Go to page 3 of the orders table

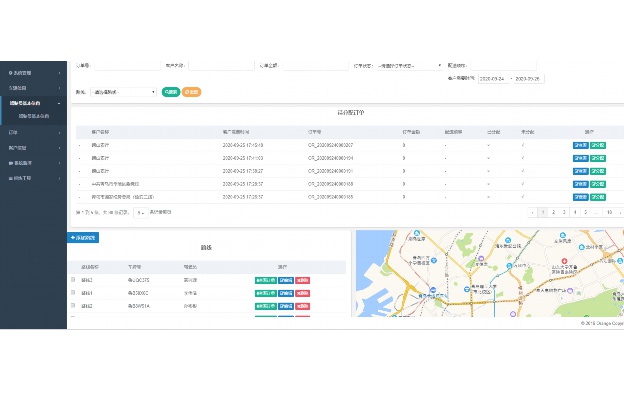click(564, 212)
